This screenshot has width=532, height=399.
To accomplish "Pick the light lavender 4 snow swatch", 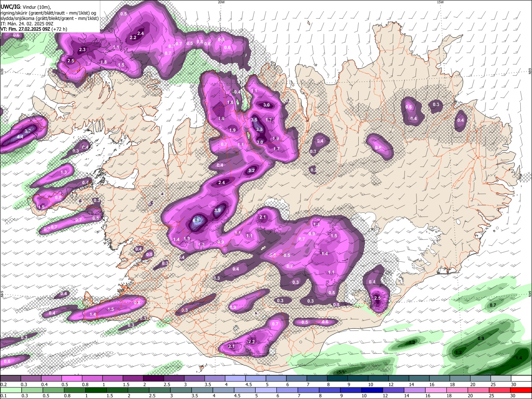I will pos(235,379).
